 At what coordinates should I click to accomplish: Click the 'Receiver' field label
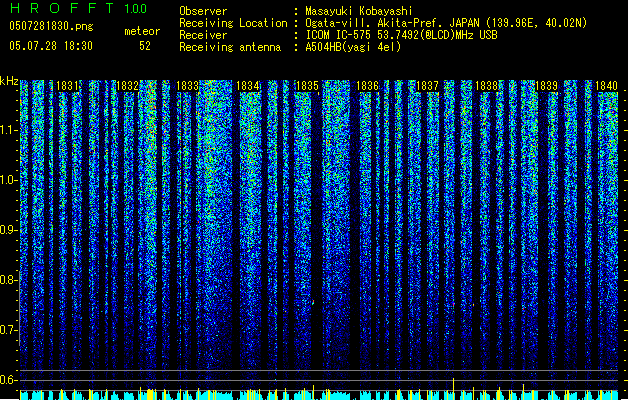(203, 35)
